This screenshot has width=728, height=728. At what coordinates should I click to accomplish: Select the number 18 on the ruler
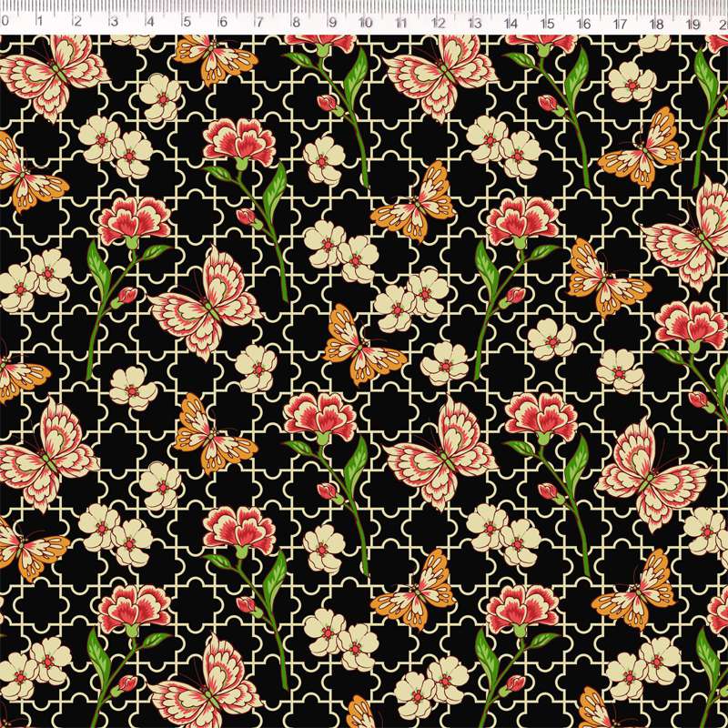tap(655, 23)
